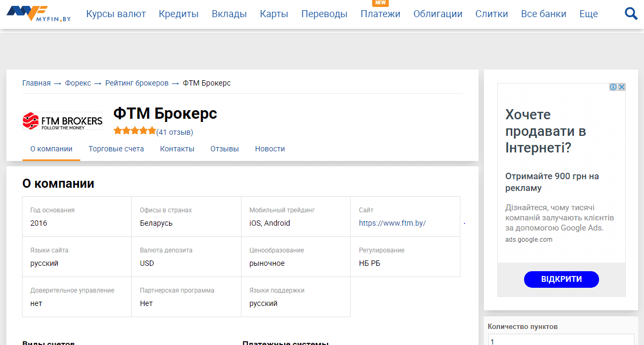Open search using the magnifier icon

(631, 13)
